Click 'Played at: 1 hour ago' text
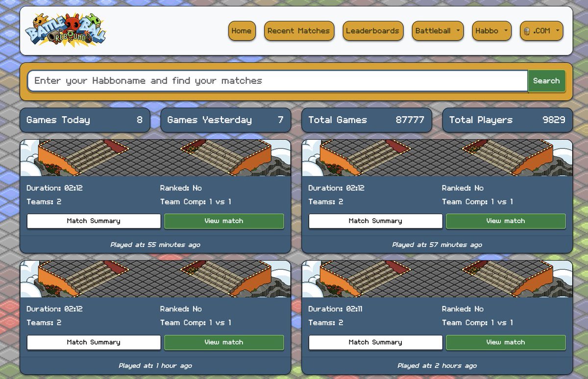Image resolution: width=588 pixels, height=379 pixels. coord(155,366)
